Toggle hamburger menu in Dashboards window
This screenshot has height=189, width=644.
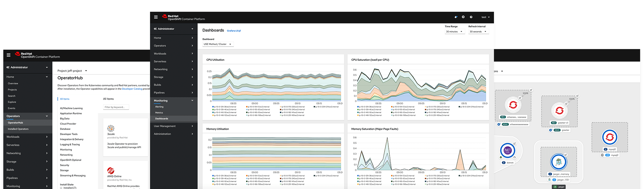(156, 17)
